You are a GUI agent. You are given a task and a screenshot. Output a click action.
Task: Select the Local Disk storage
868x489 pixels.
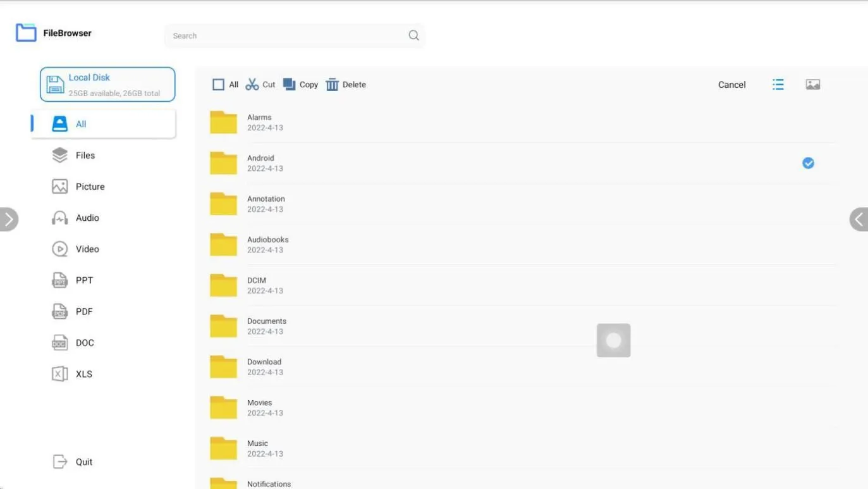107,85
